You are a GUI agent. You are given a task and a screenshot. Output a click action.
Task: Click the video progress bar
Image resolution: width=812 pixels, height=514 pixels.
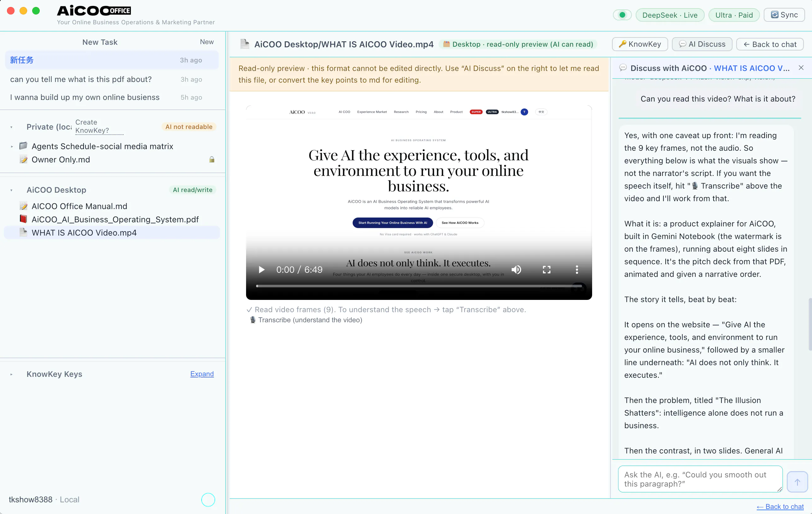tap(419, 286)
